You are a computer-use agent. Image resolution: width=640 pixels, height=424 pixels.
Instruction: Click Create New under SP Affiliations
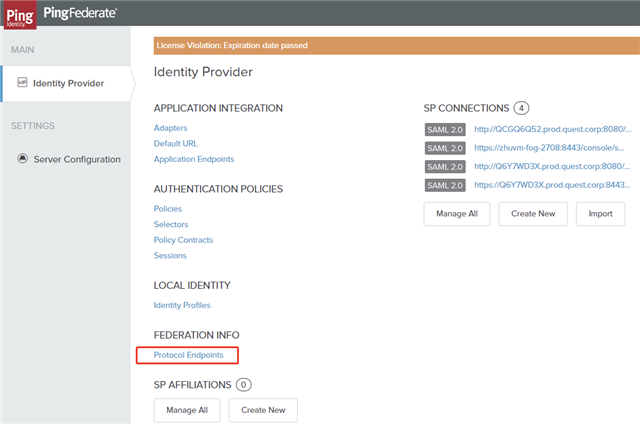point(263,410)
